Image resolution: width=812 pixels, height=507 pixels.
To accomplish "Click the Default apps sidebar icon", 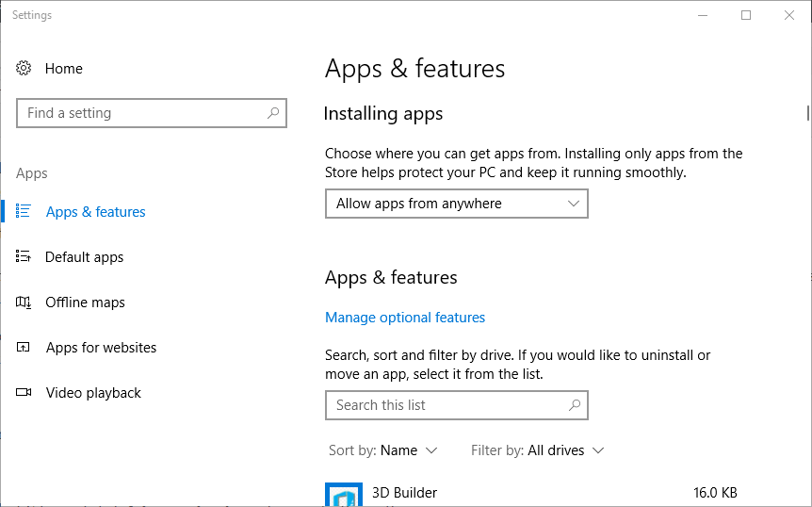I will pyautogui.click(x=24, y=257).
